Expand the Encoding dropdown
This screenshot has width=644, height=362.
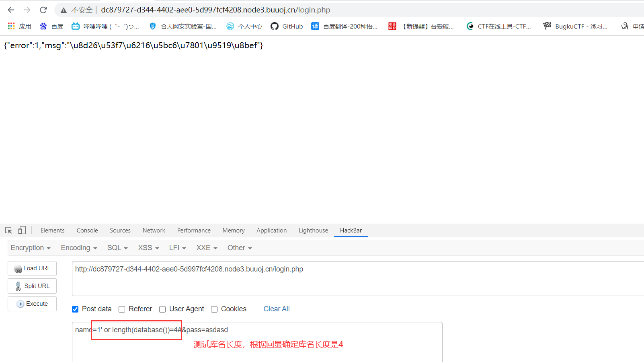pyautogui.click(x=79, y=248)
